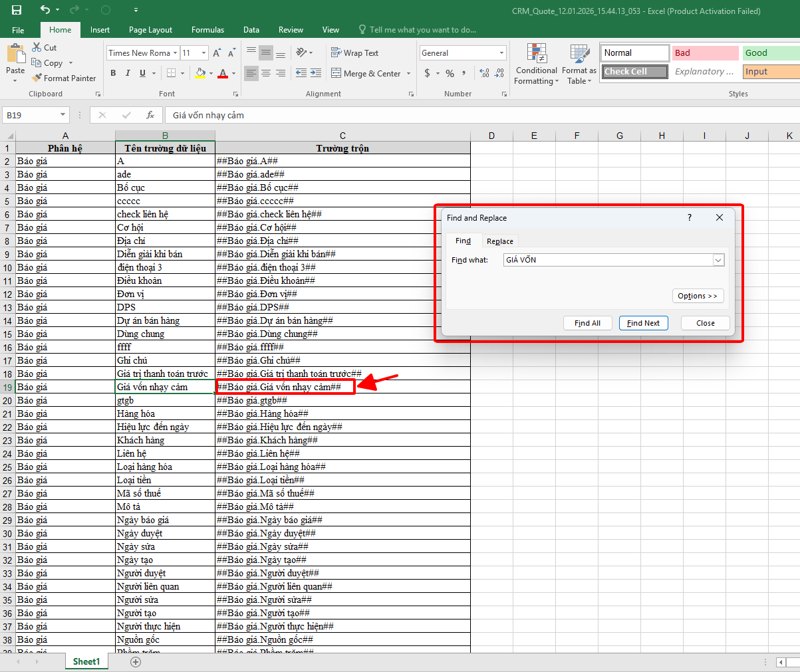Image resolution: width=800 pixels, height=672 pixels.
Task: Toggle Italic formatting
Action: pyautogui.click(x=128, y=73)
